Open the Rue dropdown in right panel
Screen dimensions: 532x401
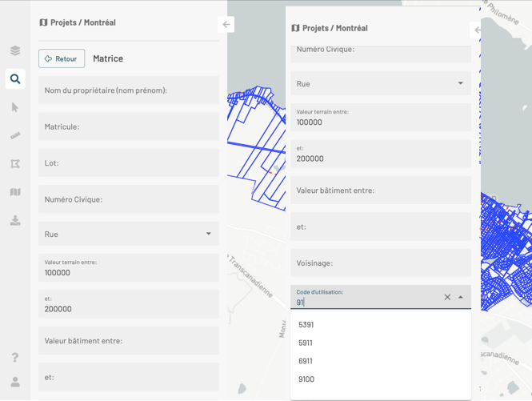[x=460, y=83]
